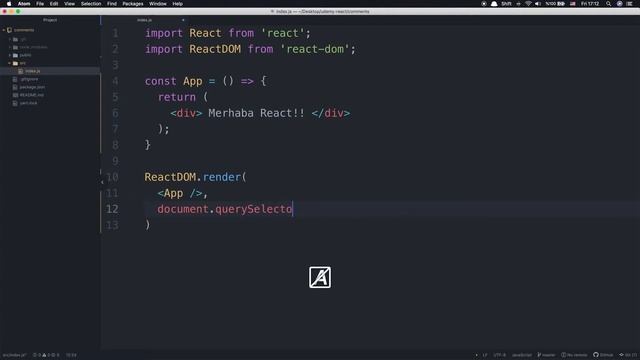Open the Find menu
The height and width of the screenshot is (360, 640).
(112, 4)
